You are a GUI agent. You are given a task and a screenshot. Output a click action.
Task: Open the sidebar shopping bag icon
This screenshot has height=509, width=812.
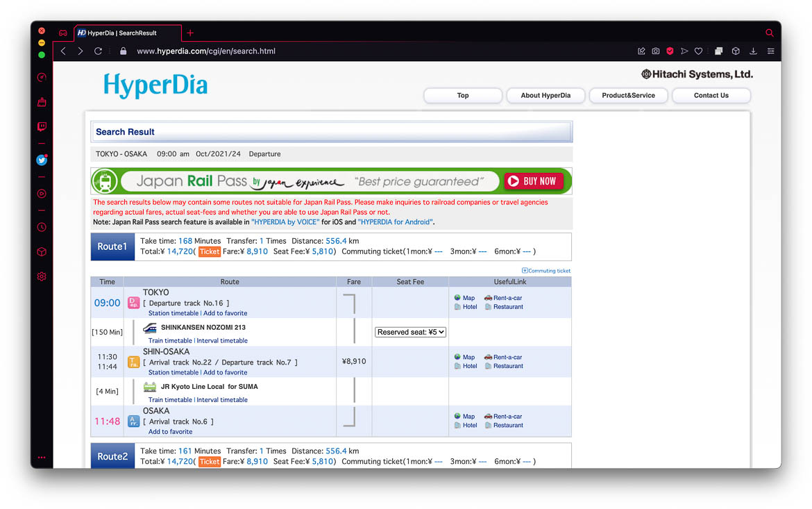[x=42, y=101]
